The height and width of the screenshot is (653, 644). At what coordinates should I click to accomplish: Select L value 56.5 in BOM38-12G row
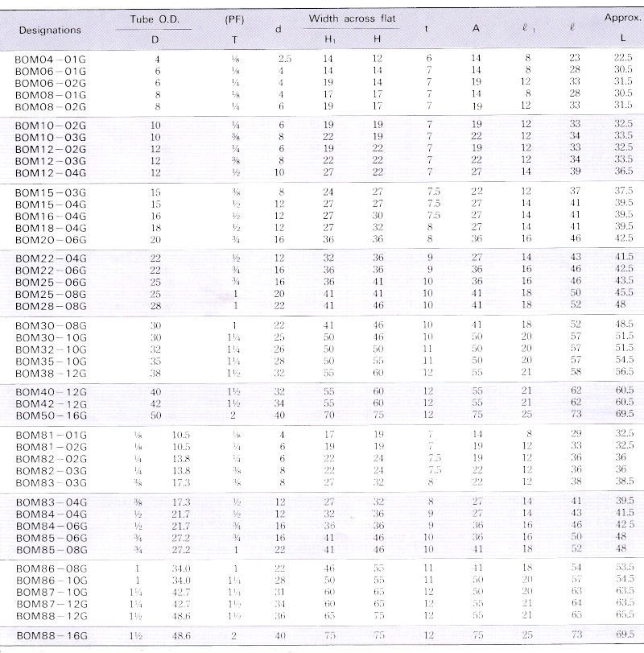[625, 371]
